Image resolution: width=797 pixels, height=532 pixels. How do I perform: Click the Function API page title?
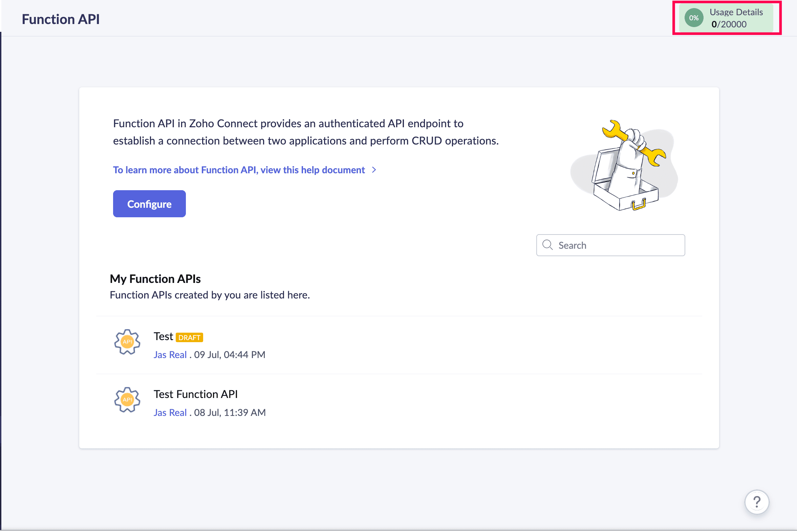pyautogui.click(x=61, y=19)
